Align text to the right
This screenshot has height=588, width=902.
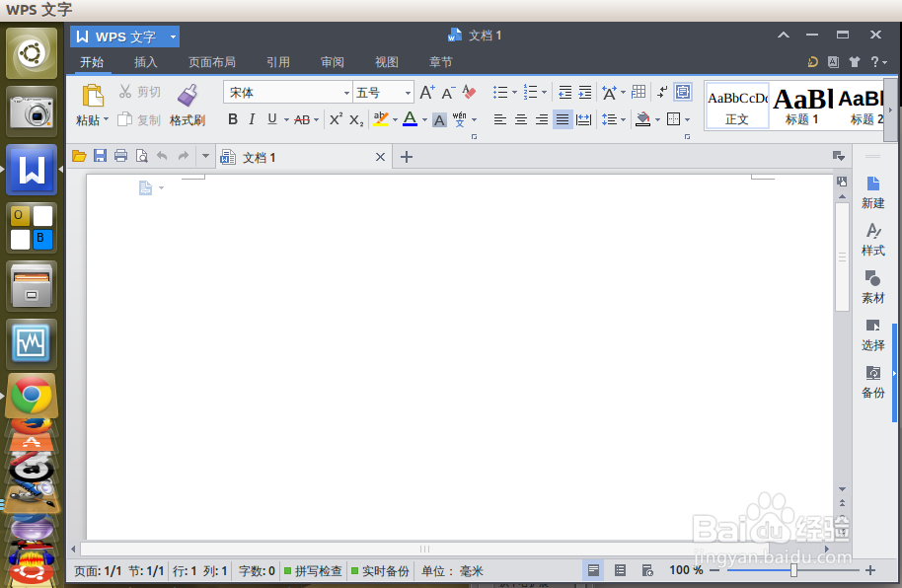tap(542, 119)
